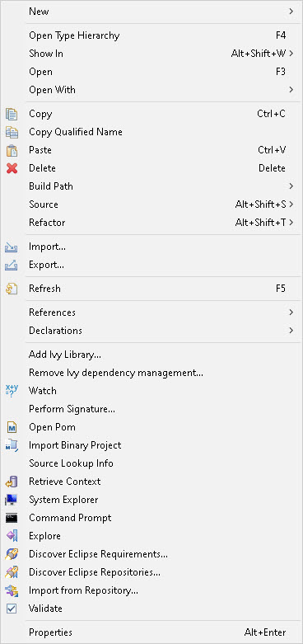
Task: Expand the Build Path submenu arrow
Action: 291,186
